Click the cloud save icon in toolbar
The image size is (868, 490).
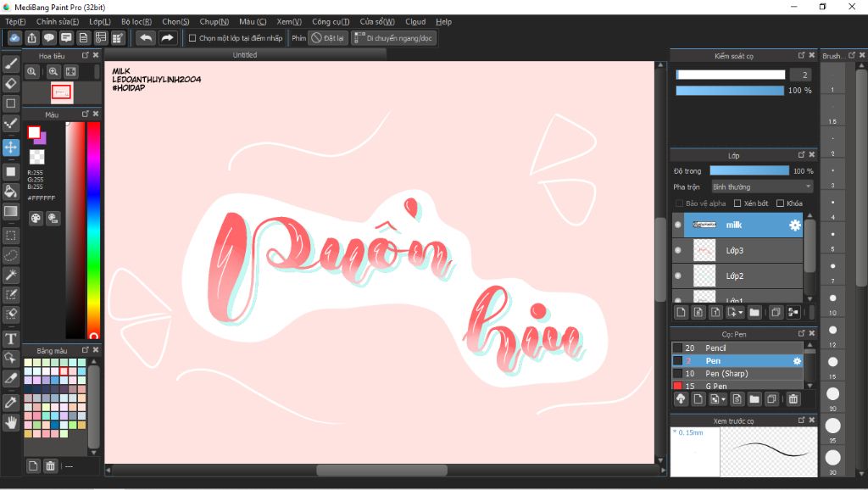pos(15,37)
